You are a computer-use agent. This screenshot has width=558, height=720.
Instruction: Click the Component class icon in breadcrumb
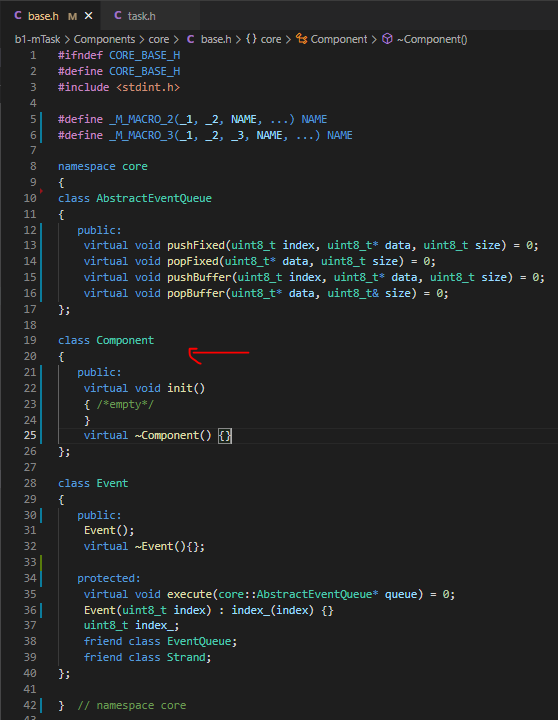[x=301, y=39]
